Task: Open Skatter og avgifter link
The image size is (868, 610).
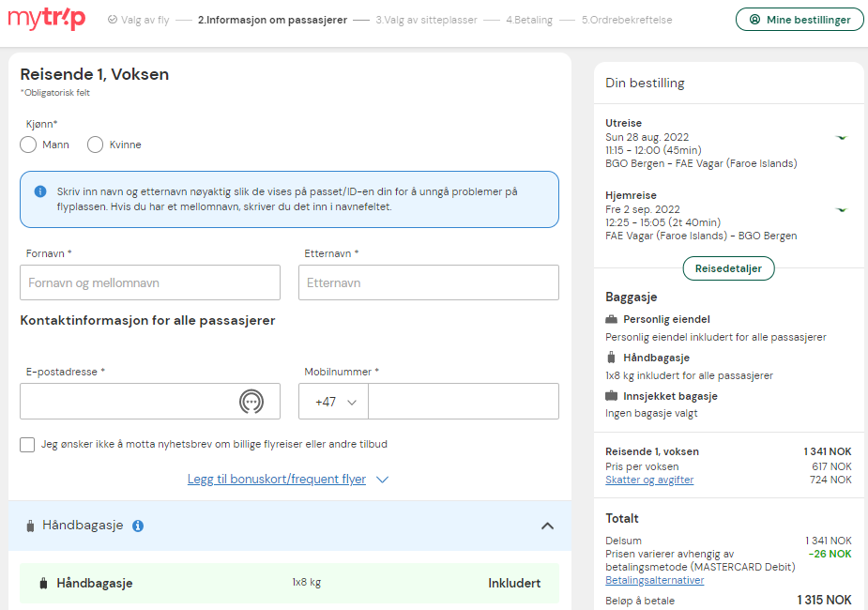Action: (x=649, y=480)
